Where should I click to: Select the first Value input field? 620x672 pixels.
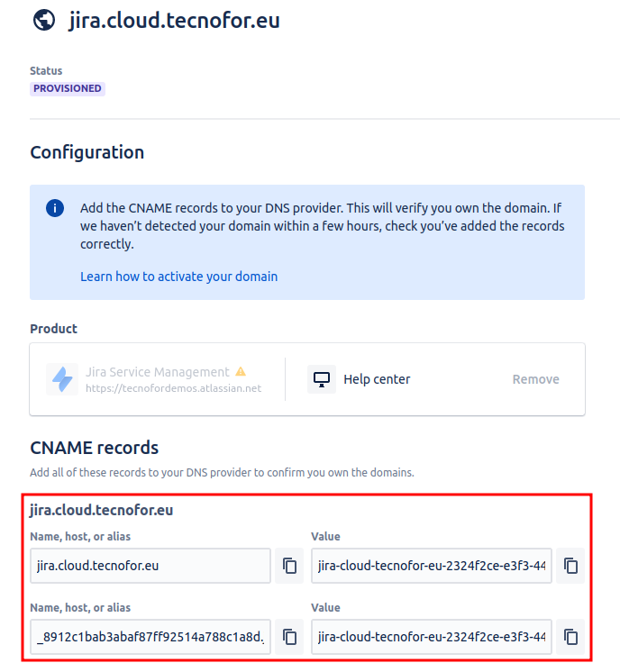(x=431, y=566)
